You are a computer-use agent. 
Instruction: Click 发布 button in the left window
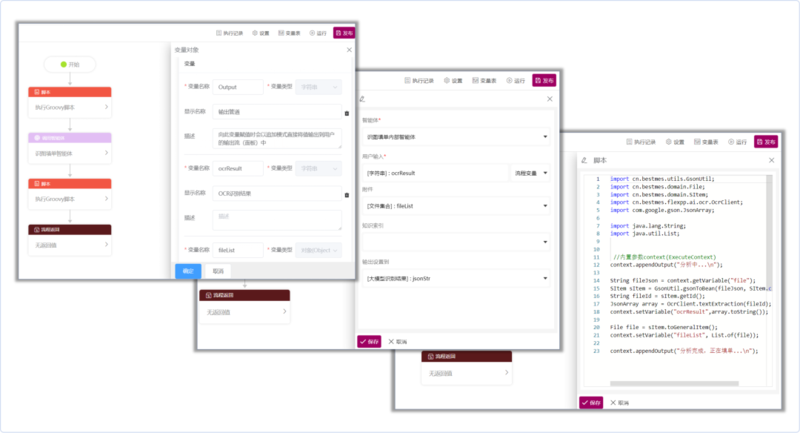coord(345,32)
